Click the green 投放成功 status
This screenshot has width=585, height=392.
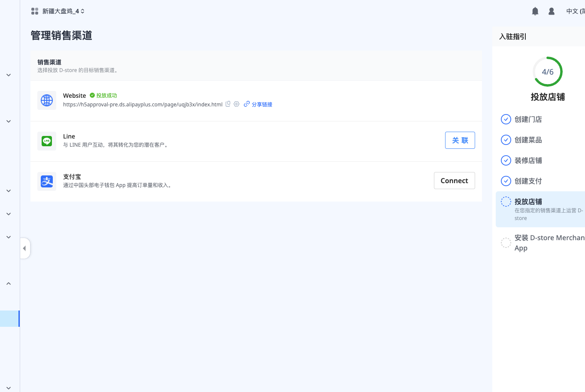pyautogui.click(x=103, y=95)
